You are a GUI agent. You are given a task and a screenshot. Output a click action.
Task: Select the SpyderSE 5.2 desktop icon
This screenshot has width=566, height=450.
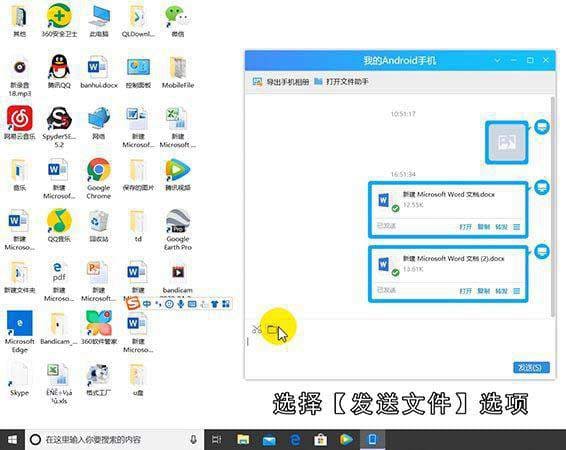[59, 127]
